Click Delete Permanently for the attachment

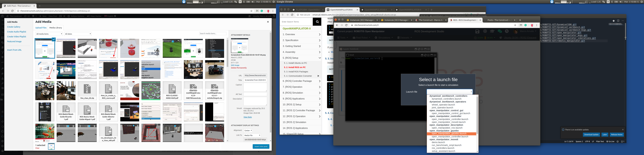pyautogui.click(x=239, y=68)
